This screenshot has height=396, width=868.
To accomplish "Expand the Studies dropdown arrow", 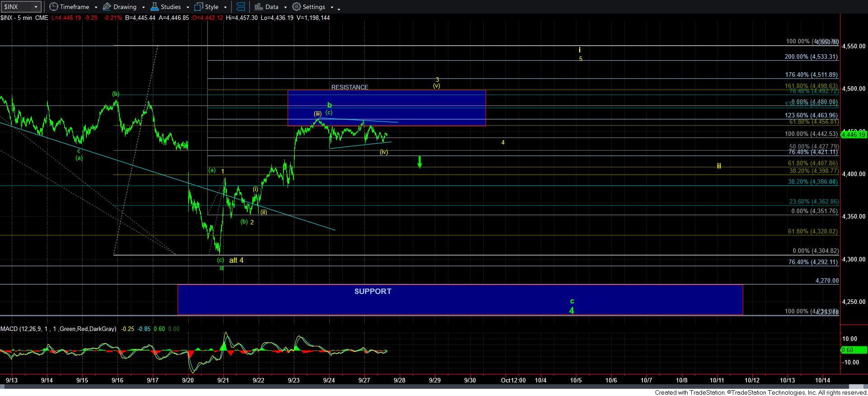I will pyautogui.click(x=188, y=7).
